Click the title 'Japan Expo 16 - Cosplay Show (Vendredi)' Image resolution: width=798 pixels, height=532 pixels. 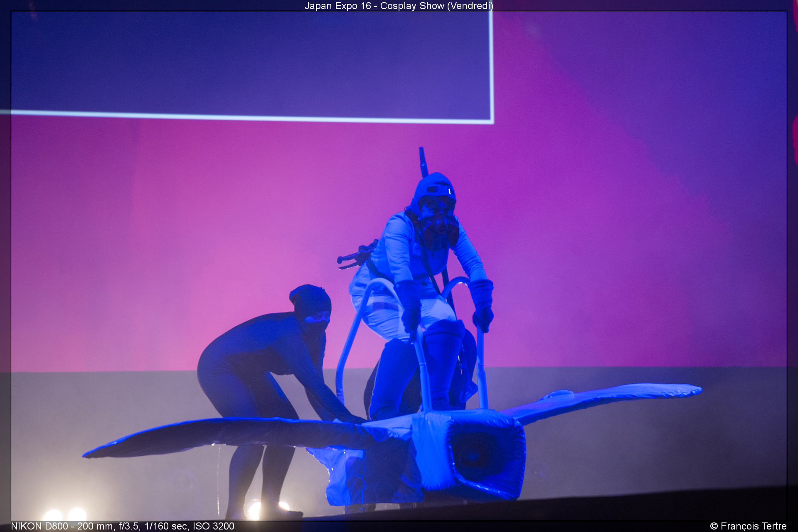(399, 6)
